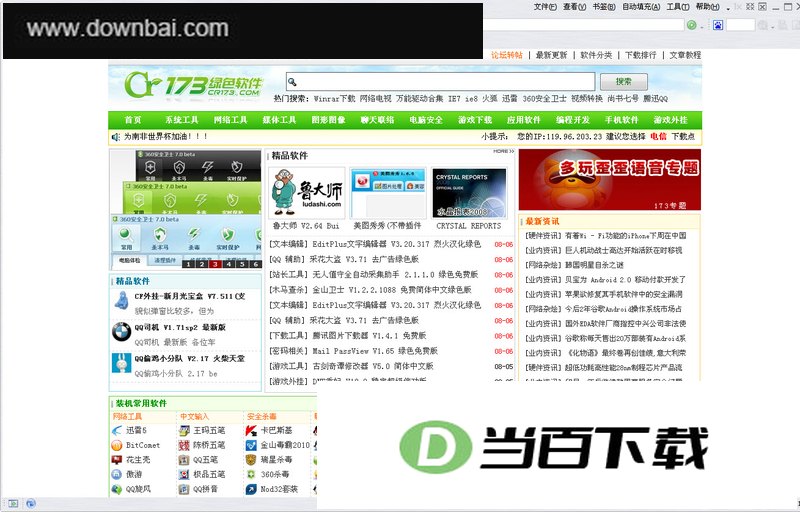Click the Baidu paw search engine icon

(x=718, y=24)
